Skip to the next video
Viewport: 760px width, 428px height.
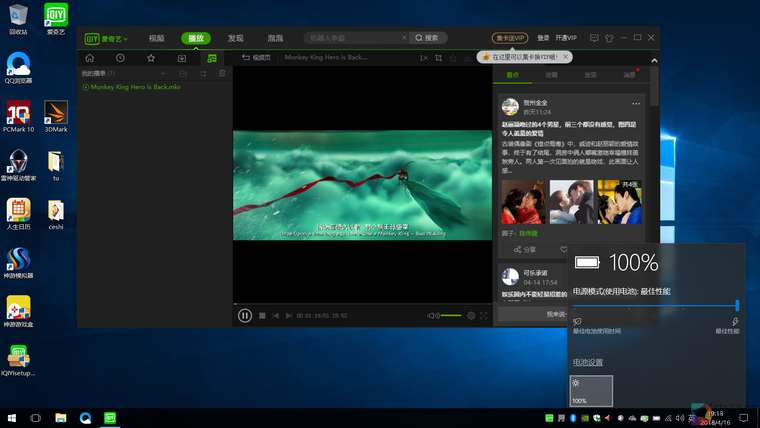289,316
